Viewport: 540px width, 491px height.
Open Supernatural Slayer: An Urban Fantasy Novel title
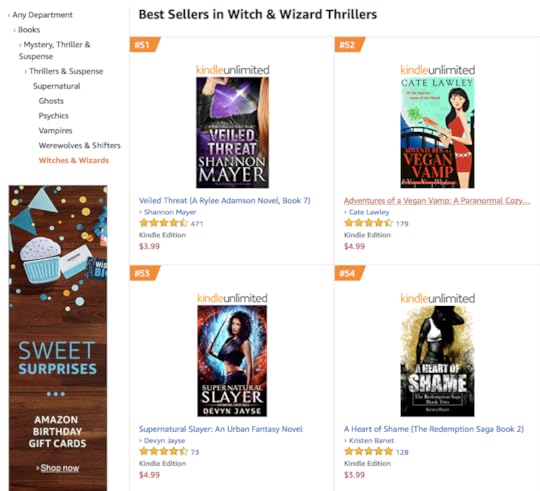[x=220, y=429]
